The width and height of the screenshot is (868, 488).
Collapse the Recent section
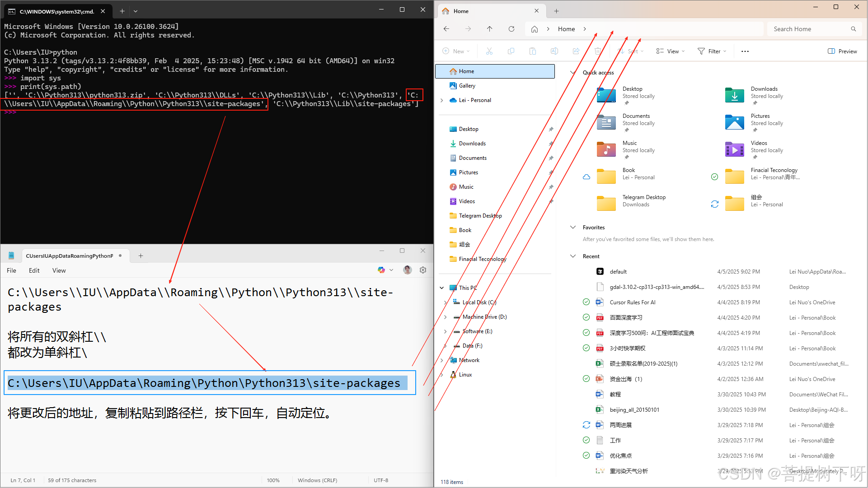point(573,256)
